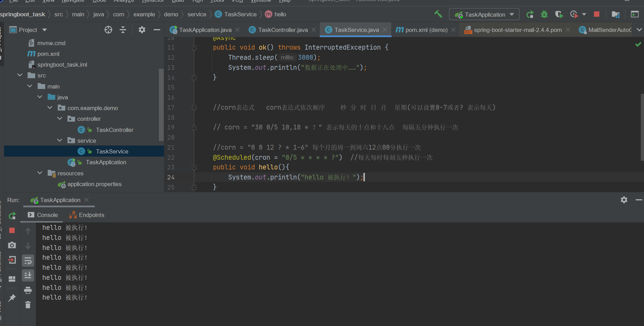The image size is (644, 326).
Task: Open Run panel layout icon
Action: point(12,279)
